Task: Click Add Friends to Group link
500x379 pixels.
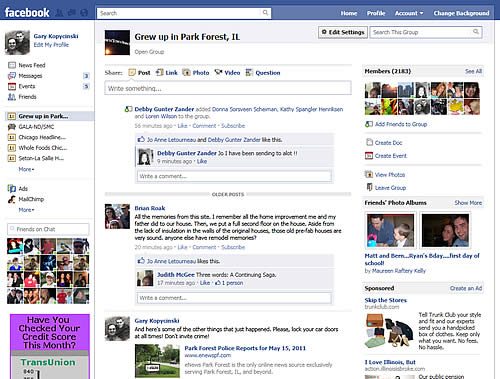Action: point(401,124)
